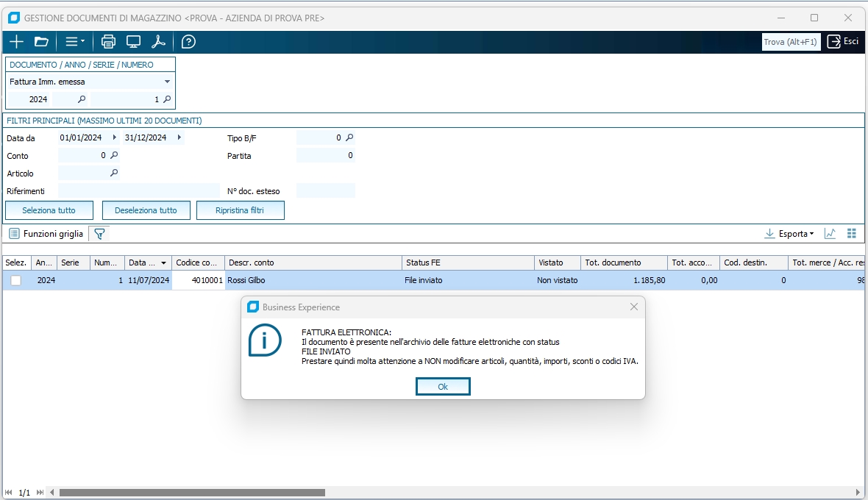Click the Tipo B/F value field
The height and width of the screenshot is (500, 868).
[320, 137]
